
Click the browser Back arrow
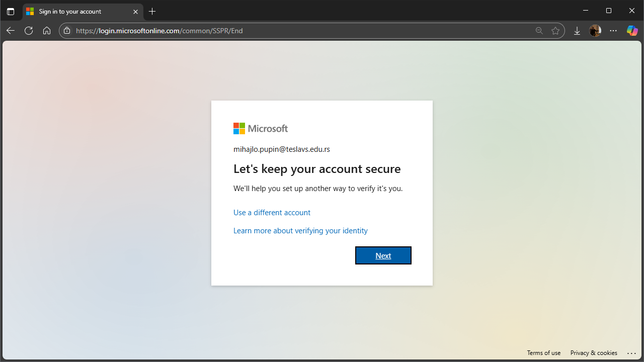click(11, 31)
